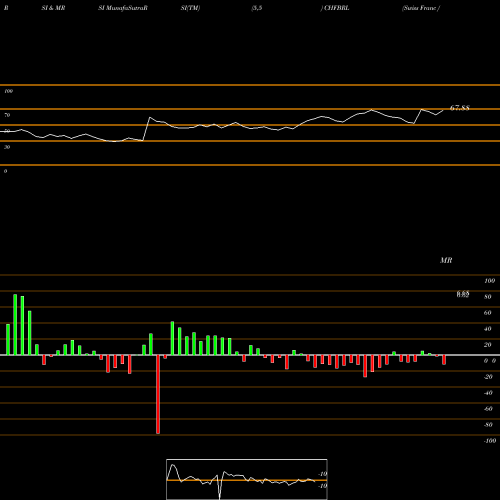Click the overlapping MR value text near 80
Screen dimensions: 500x500
coord(463,294)
